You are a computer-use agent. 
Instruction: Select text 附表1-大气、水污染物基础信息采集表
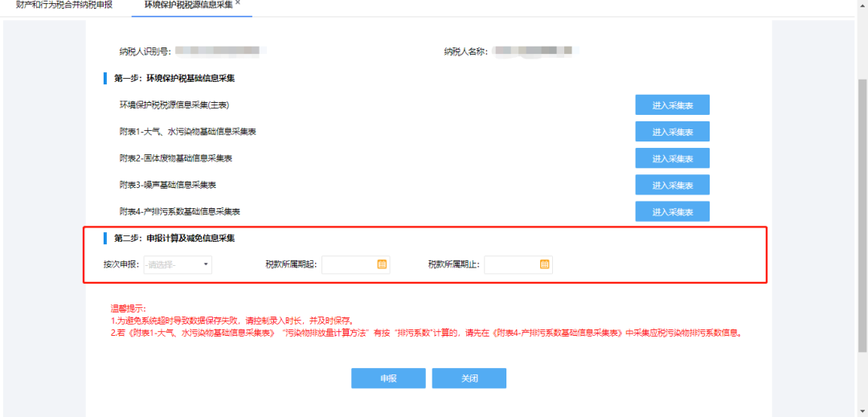click(187, 132)
